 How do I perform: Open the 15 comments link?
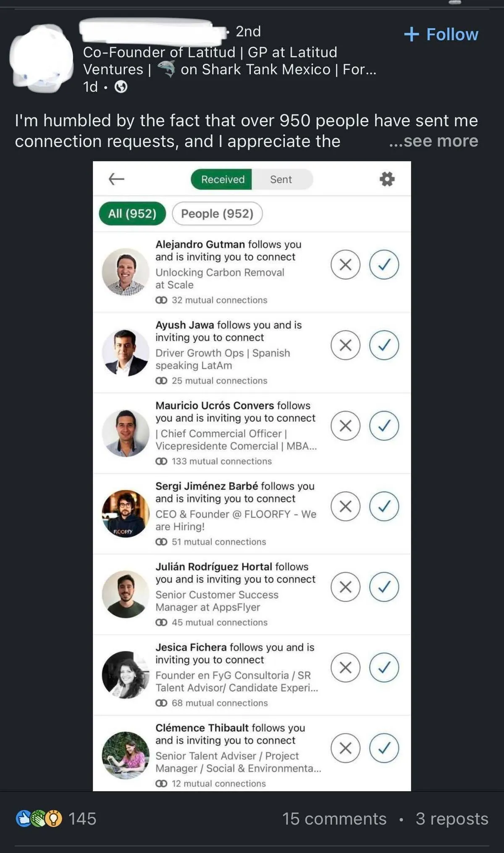click(x=334, y=819)
